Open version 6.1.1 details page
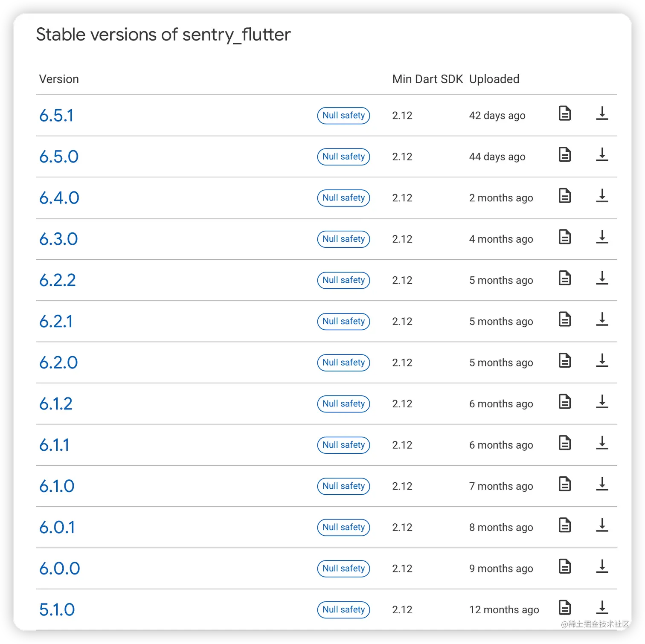 pyautogui.click(x=54, y=445)
